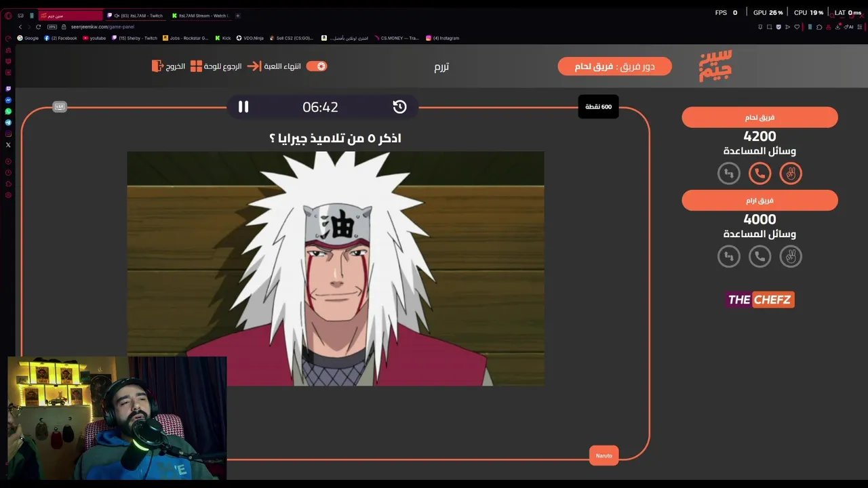Click the heart bookmark icon in toolbar
The width and height of the screenshot is (868, 488).
click(797, 27)
